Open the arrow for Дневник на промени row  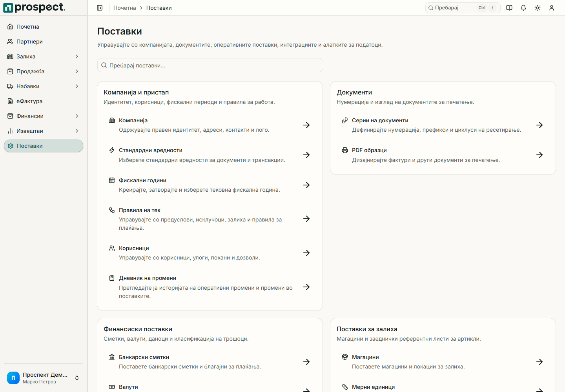click(x=306, y=287)
